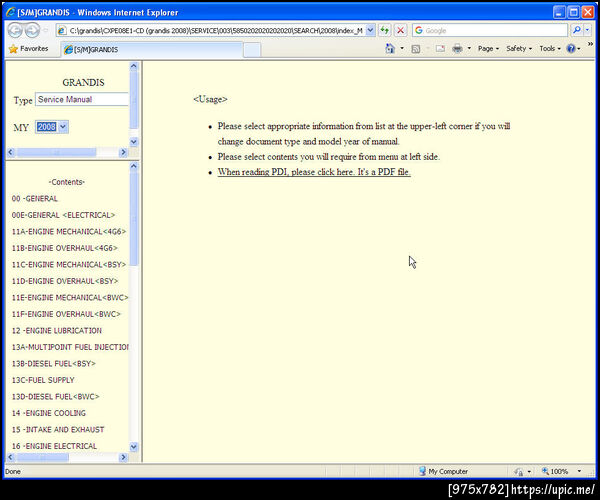Image resolution: width=600 pixels, height=500 pixels.
Task: Open 14 -ENGINE COOLING section
Action: 49,413
